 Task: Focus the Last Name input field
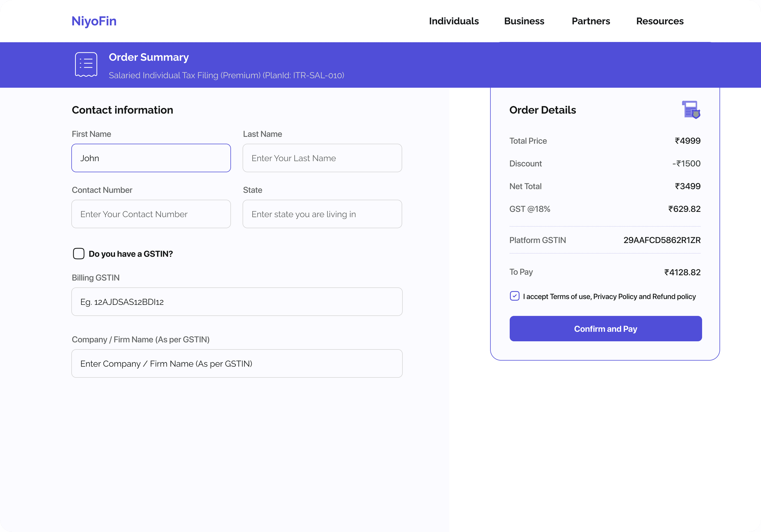(322, 158)
